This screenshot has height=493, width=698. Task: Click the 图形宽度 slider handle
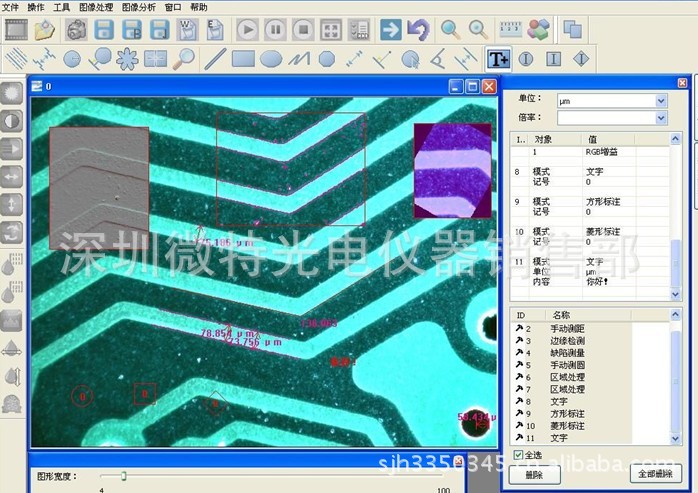[123, 476]
